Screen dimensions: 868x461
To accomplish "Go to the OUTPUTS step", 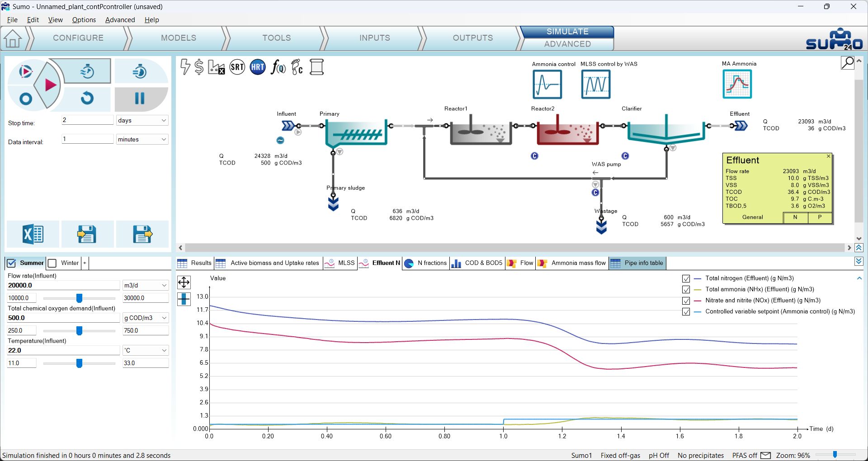I will (473, 38).
